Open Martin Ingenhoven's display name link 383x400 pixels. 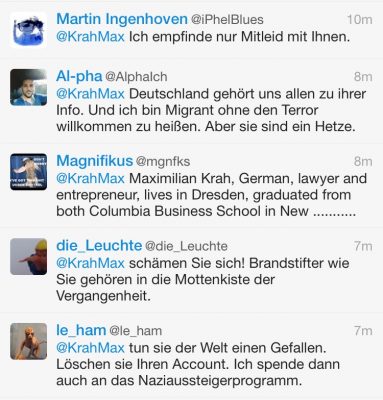point(122,19)
